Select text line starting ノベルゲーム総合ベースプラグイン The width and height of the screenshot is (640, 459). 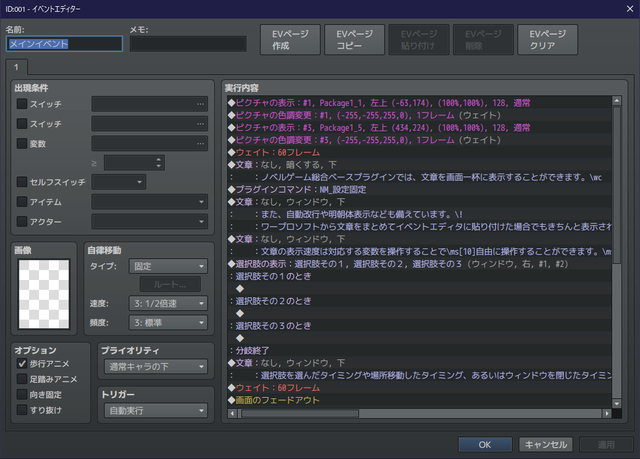pyautogui.click(x=419, y=177)
